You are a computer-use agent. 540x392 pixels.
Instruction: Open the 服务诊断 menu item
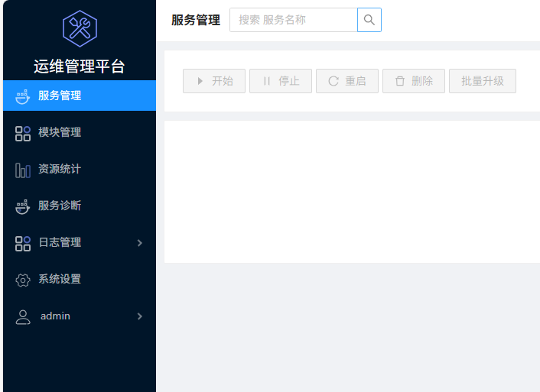click(60, 206)
